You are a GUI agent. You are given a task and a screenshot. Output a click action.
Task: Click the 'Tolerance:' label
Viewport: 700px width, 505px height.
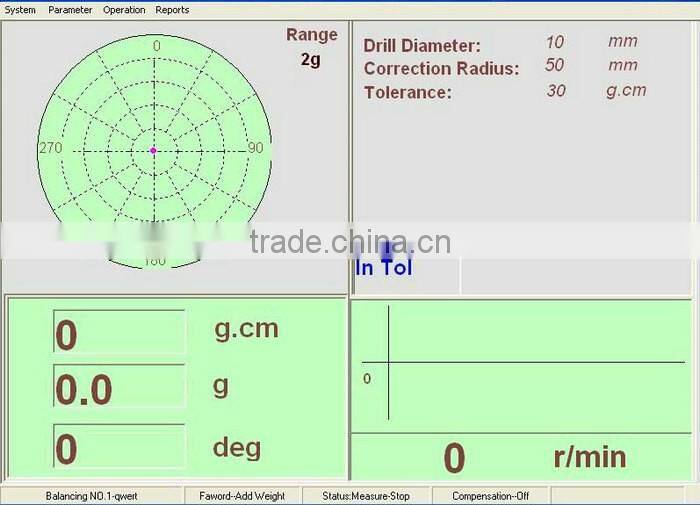pyautogui.click(x=408, y=92)
